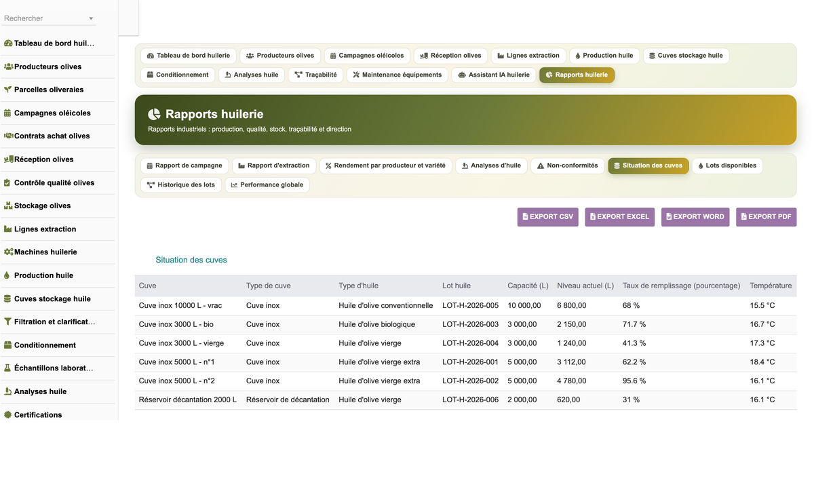814x504 pixels.
Task: Click the Parcelles oliveraies sidebar seedling icon
Action: (x=8, y=90)
